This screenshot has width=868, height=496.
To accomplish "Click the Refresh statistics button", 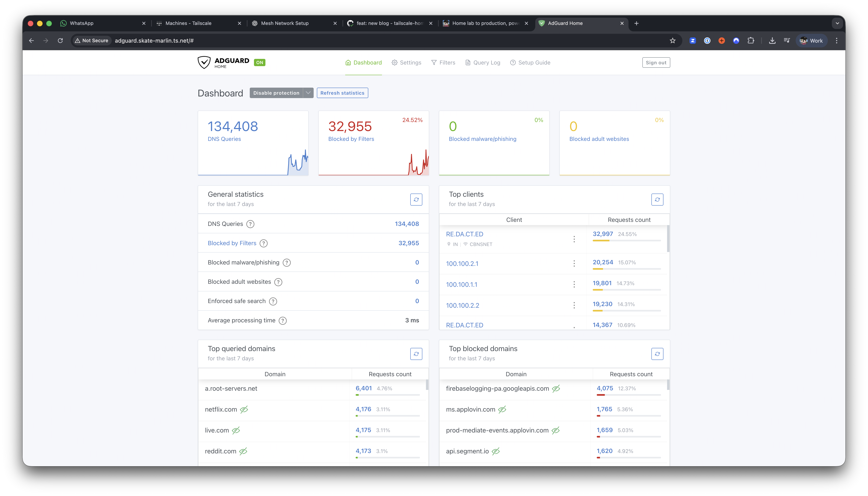I will (342, 93).
